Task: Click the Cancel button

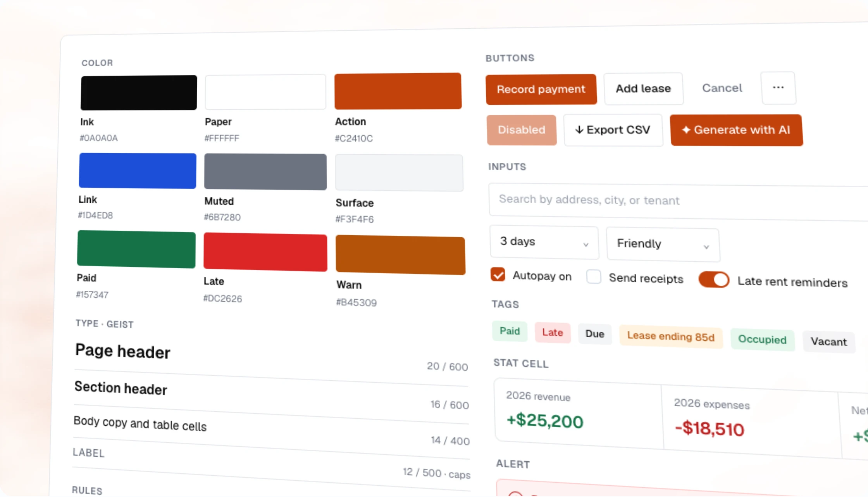Action: coord(722,88)
